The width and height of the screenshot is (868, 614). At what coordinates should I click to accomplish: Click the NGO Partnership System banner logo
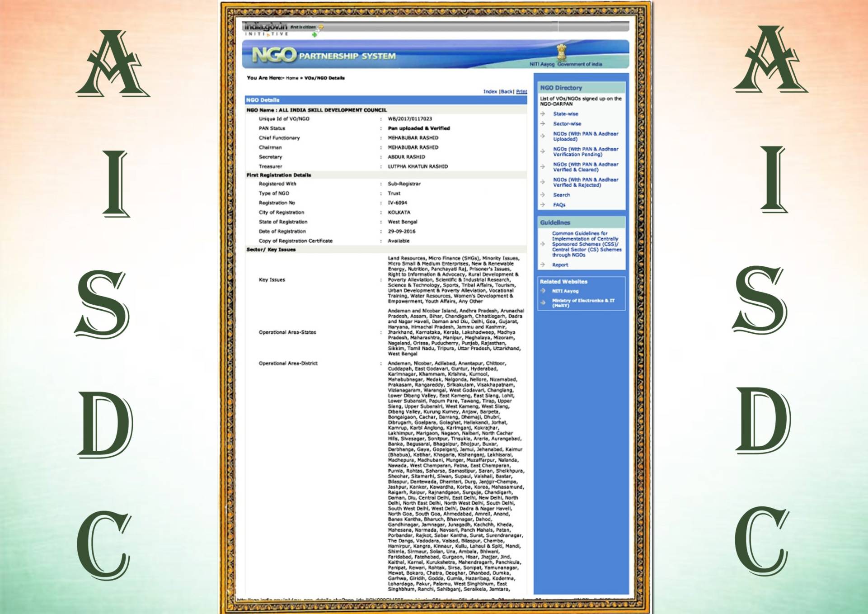(324, 56)
